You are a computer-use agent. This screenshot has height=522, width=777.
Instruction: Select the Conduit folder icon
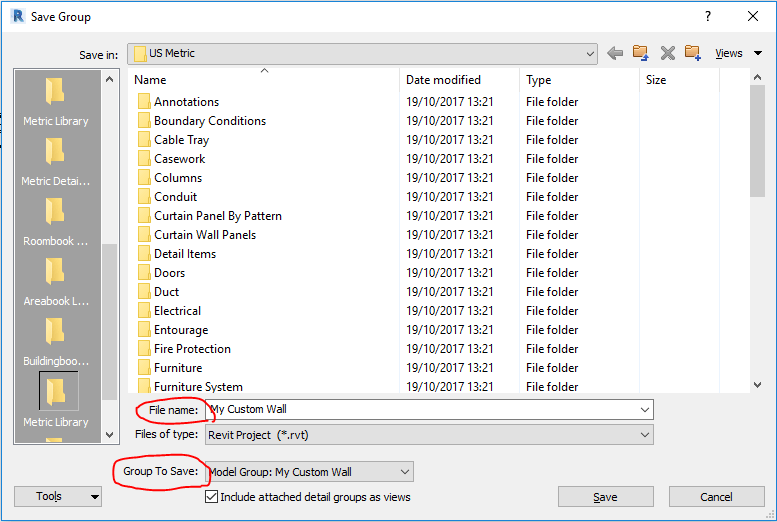click(x=144, y=197)
